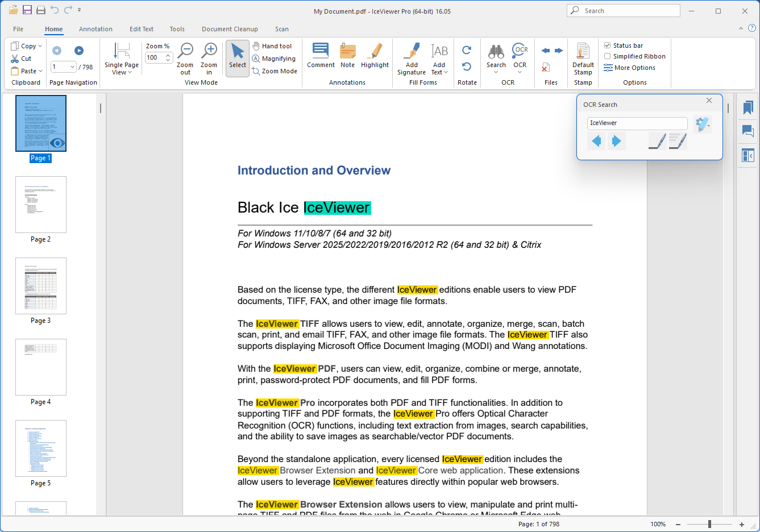Switch to the Hand tool
The width and height of the screenshot is (760, 532).
pos(272,46)
